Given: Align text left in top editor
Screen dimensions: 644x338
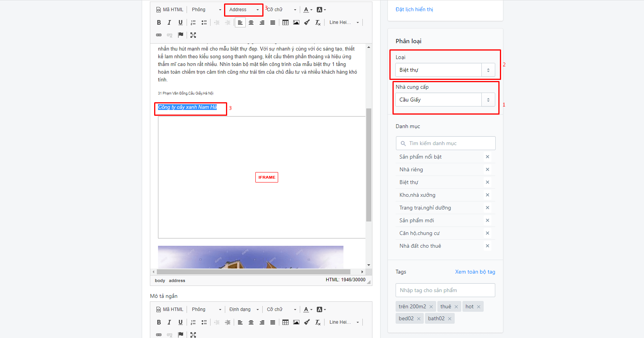Looking at the screenshot, I should click(240, 22).
